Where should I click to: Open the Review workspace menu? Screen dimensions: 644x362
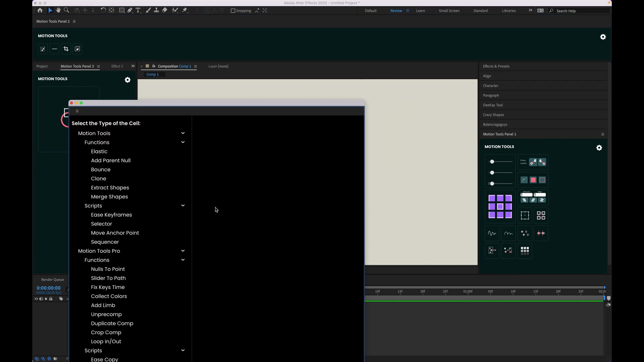point(408,11)
